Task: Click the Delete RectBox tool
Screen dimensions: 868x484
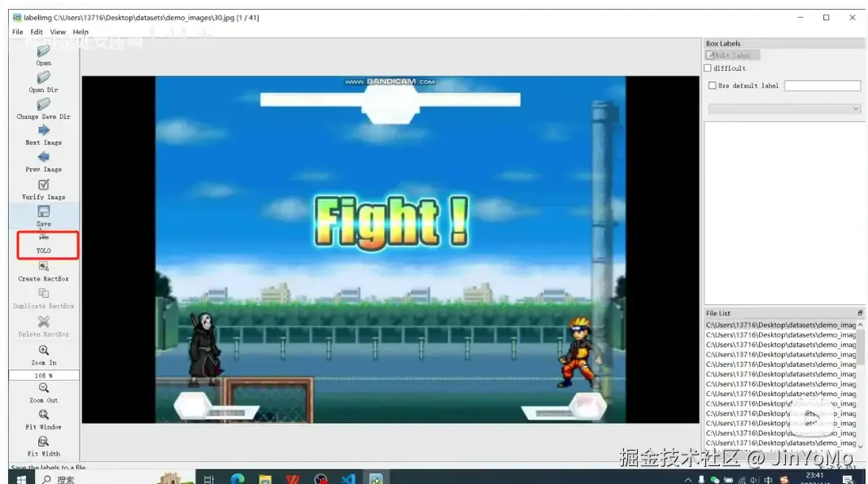Action: click(x=43, y=327)
